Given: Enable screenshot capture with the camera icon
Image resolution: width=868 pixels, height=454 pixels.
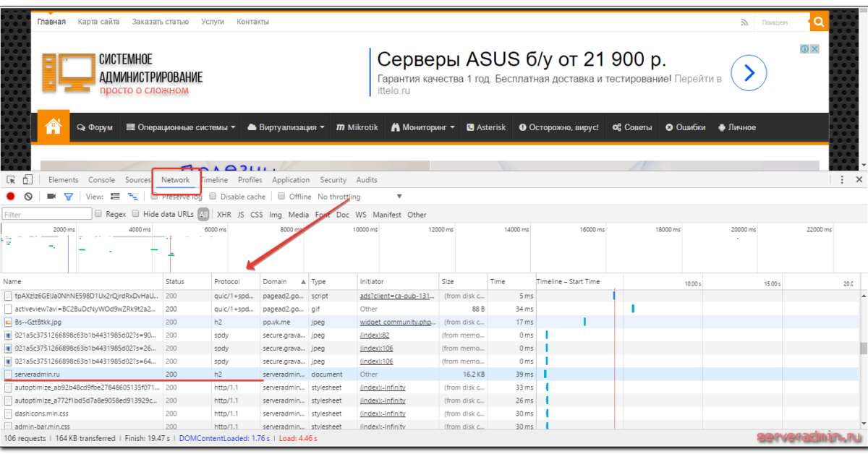Looking at the screenshot, I should point(51,196).
